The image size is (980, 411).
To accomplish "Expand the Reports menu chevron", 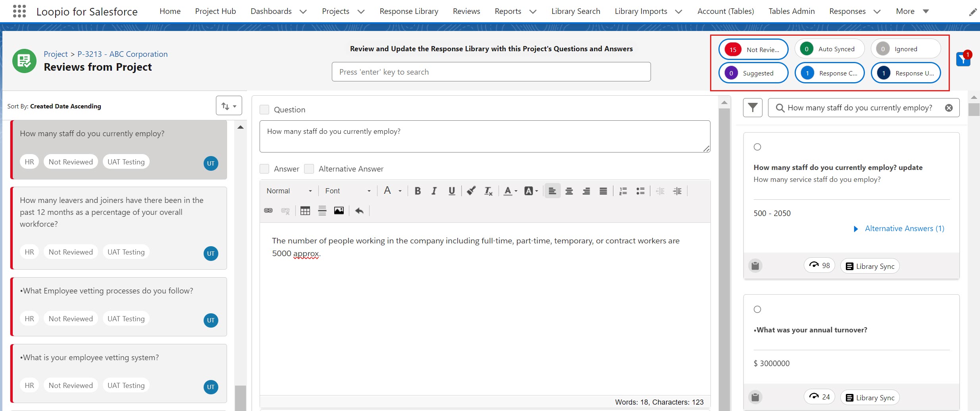I will pyautogui.click(x=533, y=12).
